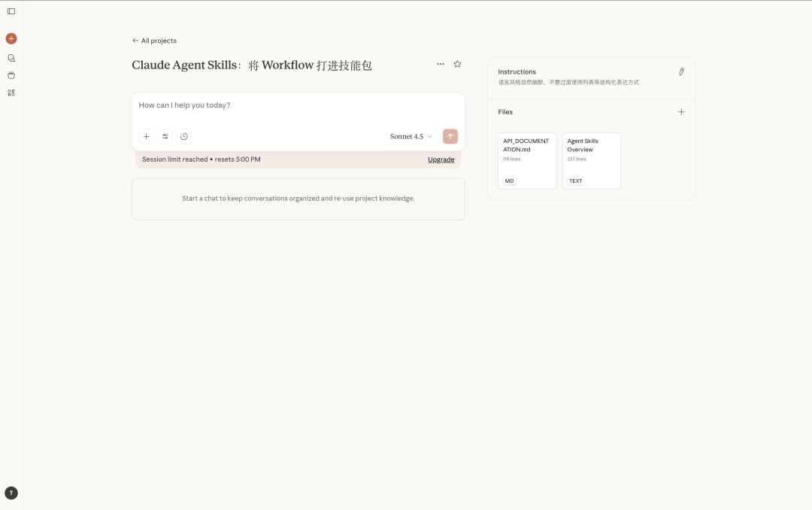The image size is (812, 510).
Task: Star this project as favorite
Action: point(457,64)
